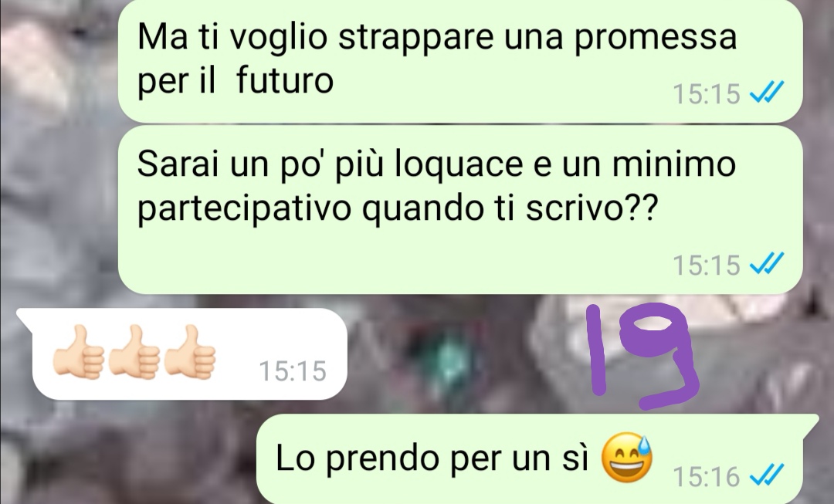
Task: Tap the blue double-check on the 'per il futuro' message
Action: tap(766, 93)
